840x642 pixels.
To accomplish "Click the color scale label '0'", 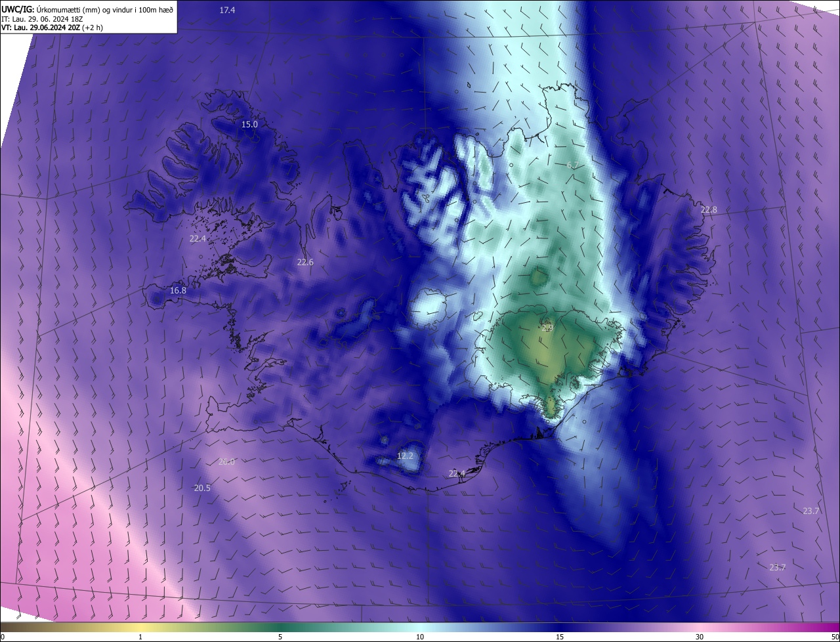I will pyautogui.click(x=3, y=637).
